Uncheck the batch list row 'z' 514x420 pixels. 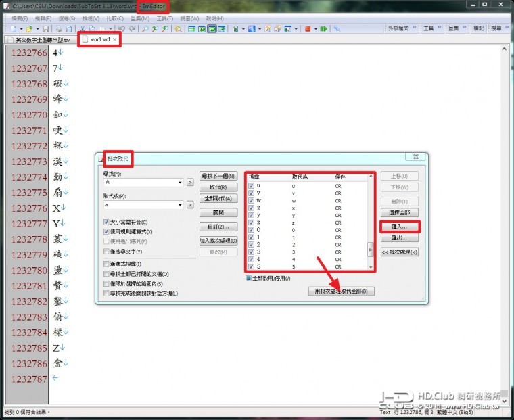pos(251,223)
